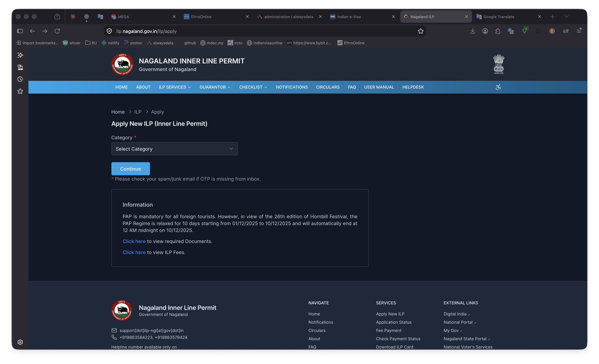Open the Select Category dropdown
Image resolution: width=599 pixels, height=364 pixels.
(174, 149)
